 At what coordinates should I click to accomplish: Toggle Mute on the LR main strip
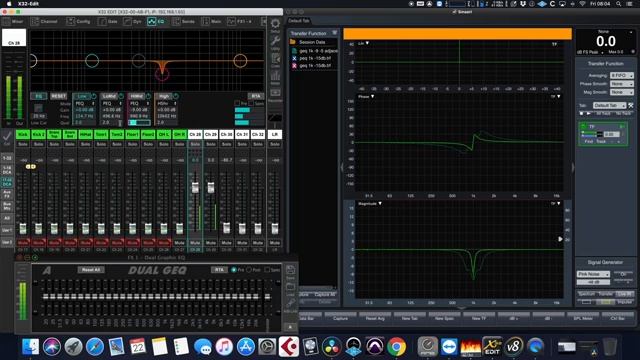[x=275, y=242]
